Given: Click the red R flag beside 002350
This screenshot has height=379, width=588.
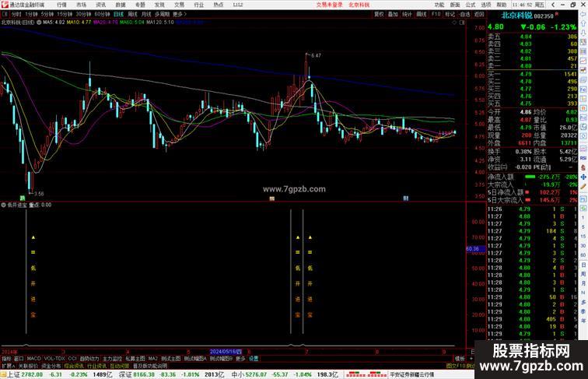Looking at the screenshot, I should 557,14.
